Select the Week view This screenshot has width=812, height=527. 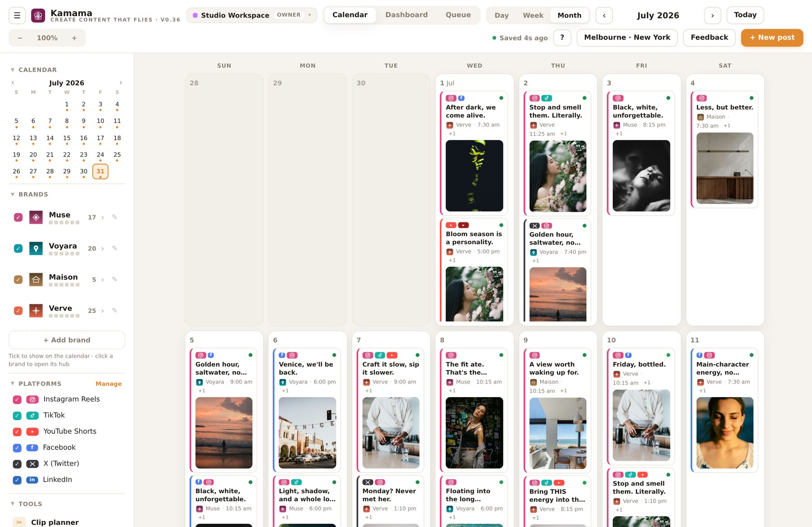[533, 15]
